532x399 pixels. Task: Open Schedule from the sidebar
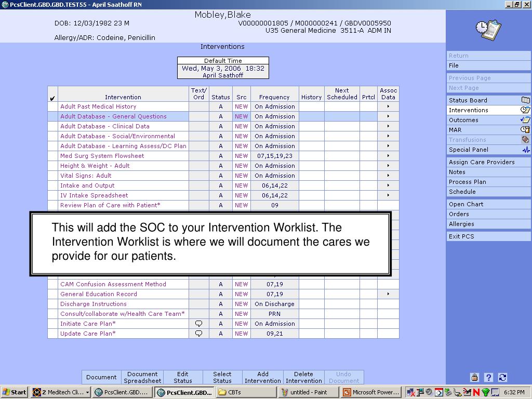click(x=488, y=192)
